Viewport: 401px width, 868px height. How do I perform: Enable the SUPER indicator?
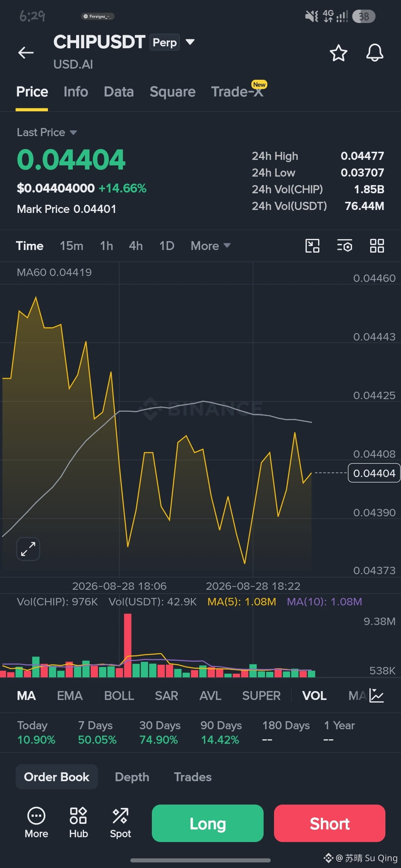(261, 696)
